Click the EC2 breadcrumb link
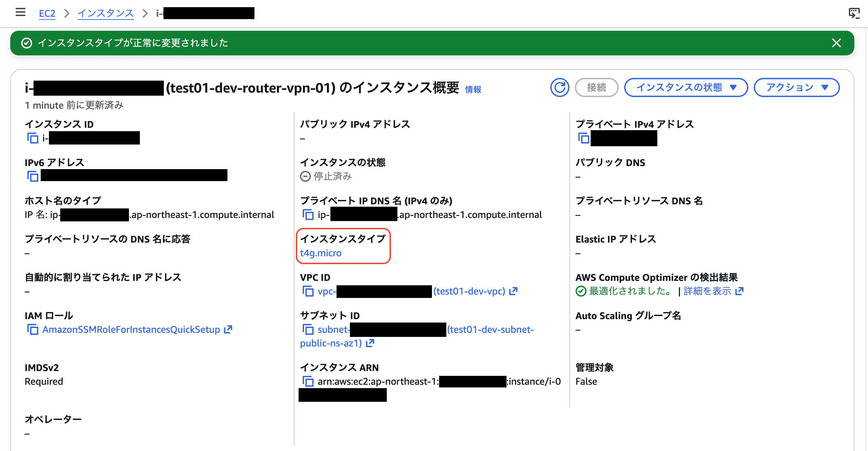Viewport: 868px width, 451px height. point(47,13)
